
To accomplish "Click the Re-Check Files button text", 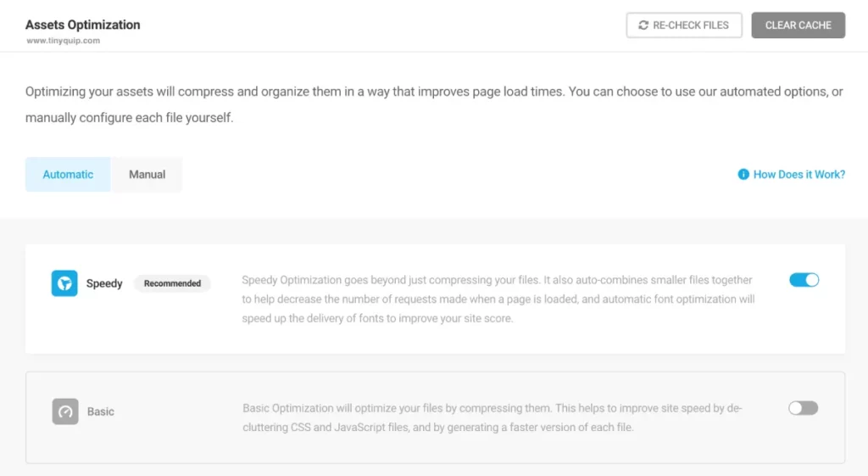I will point(691,25).
